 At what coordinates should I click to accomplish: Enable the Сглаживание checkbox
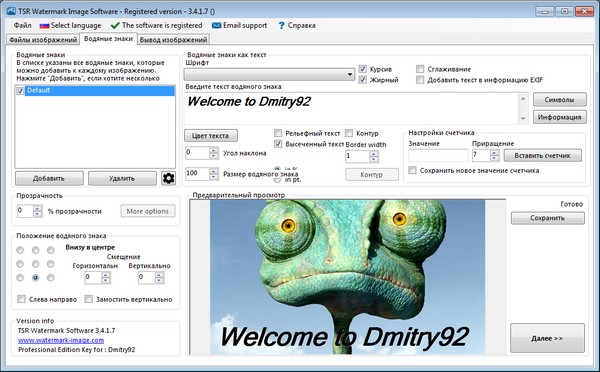[x=420, y=69]
